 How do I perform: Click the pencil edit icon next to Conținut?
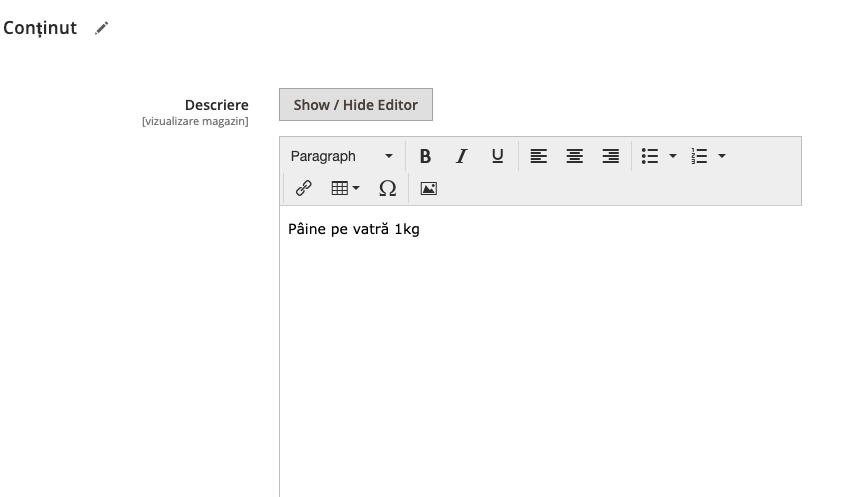(101, 28)
